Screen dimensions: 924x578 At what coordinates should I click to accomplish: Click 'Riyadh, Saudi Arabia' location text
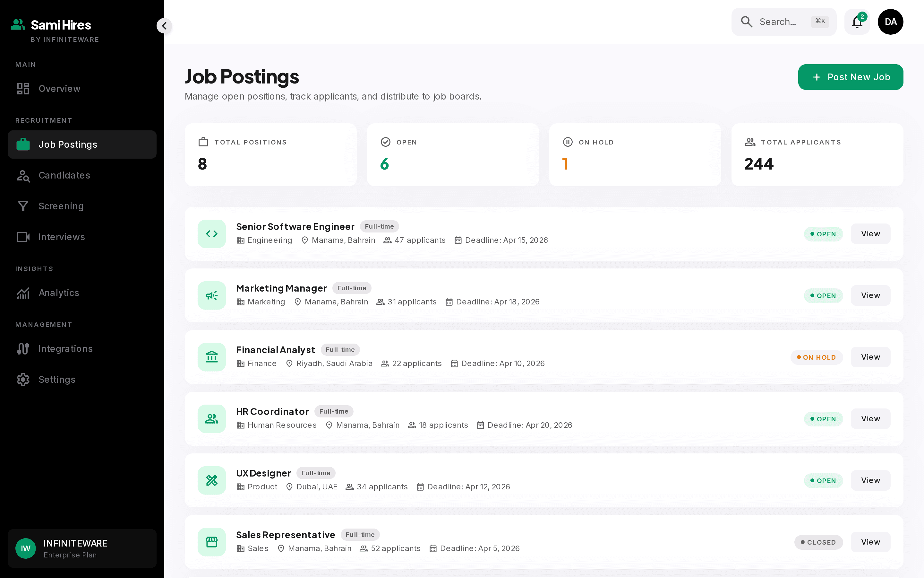coord(334,363)
